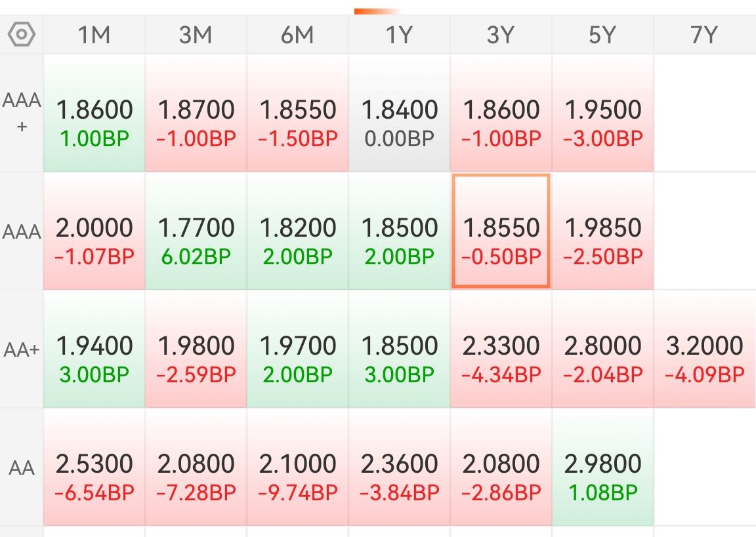Click the 5Y tenor header
Screen dimensions: 756x537
coord(602,35)
